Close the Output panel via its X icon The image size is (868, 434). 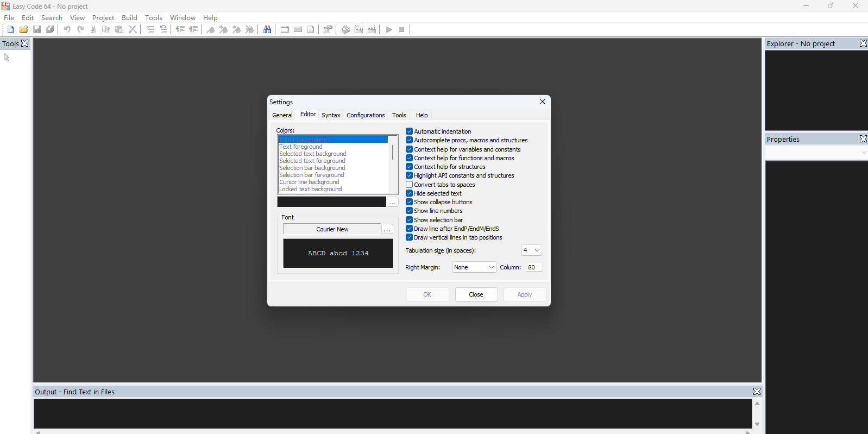tap(757, 392)
